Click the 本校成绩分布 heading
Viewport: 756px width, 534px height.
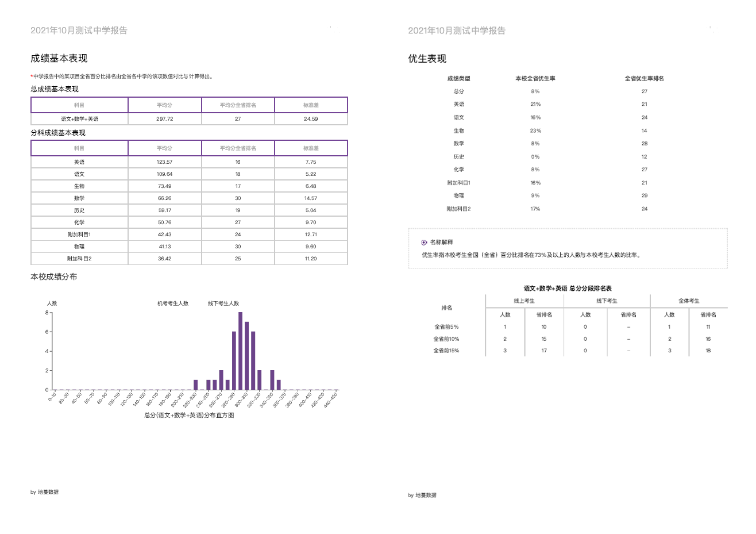coord(53,276)
